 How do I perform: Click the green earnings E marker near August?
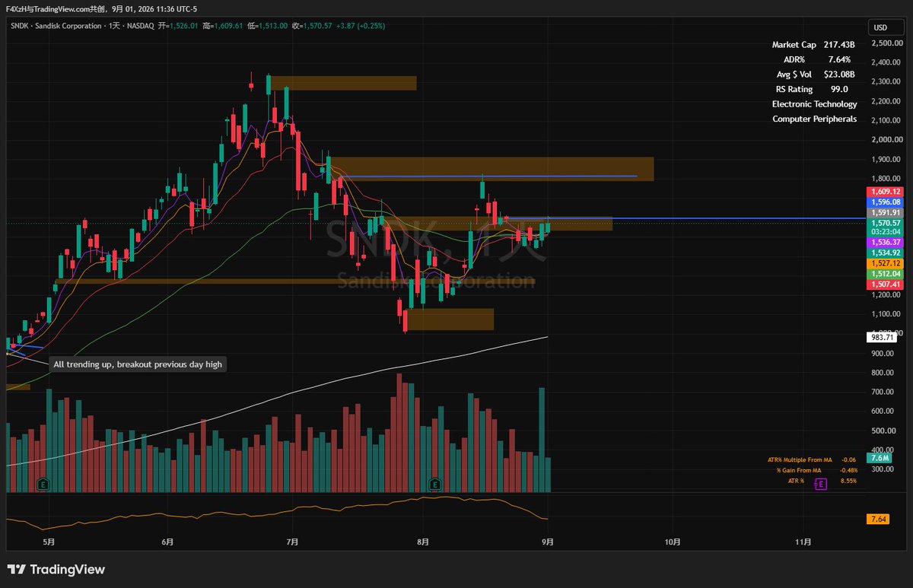(435, 483)
